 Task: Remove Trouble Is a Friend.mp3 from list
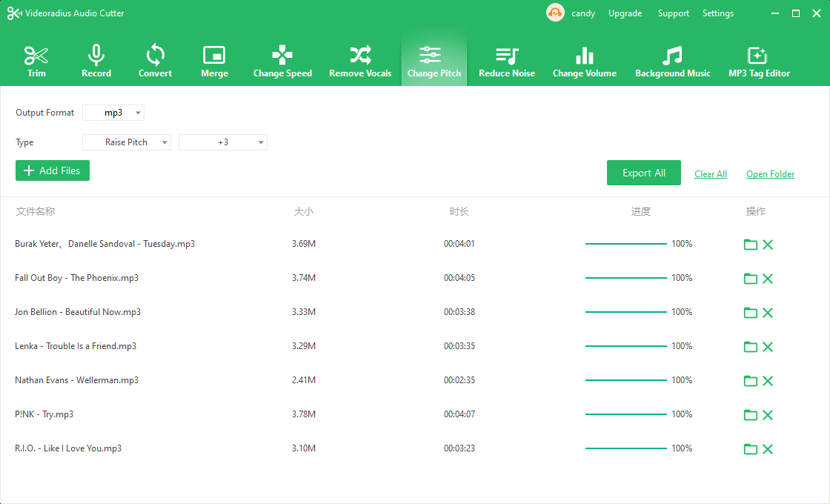click(x=768, y=347)
